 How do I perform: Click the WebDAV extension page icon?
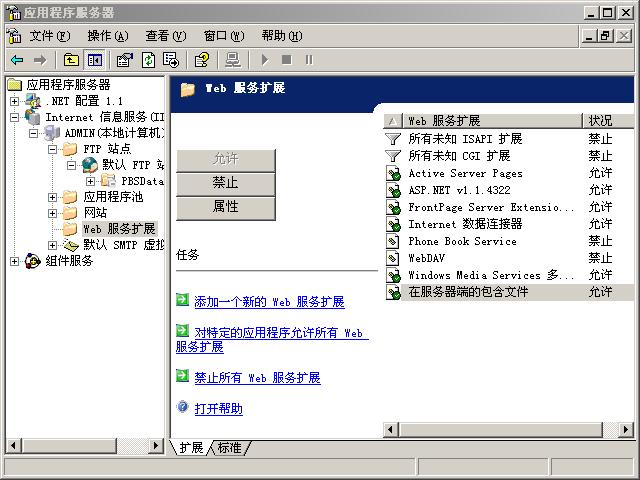[393, 258]
